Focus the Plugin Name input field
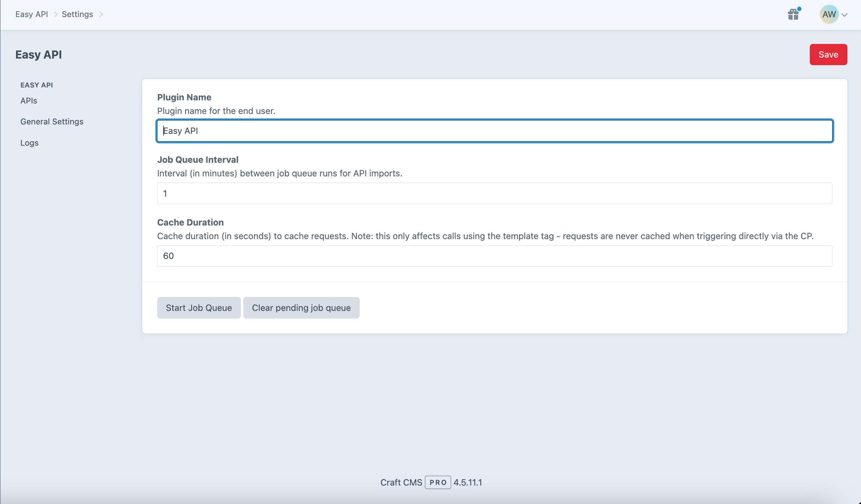This screenshot has height=504, width=861. coord(495,131)
